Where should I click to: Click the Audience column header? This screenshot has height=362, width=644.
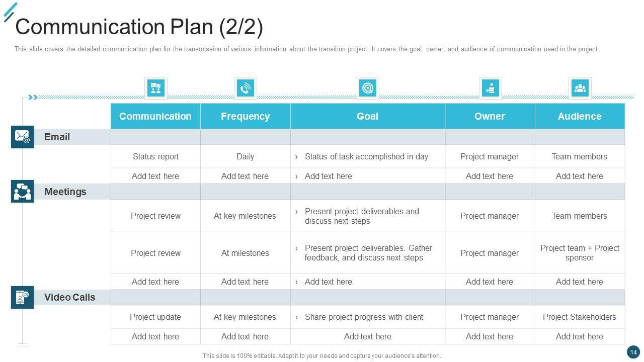coord(580,116)
